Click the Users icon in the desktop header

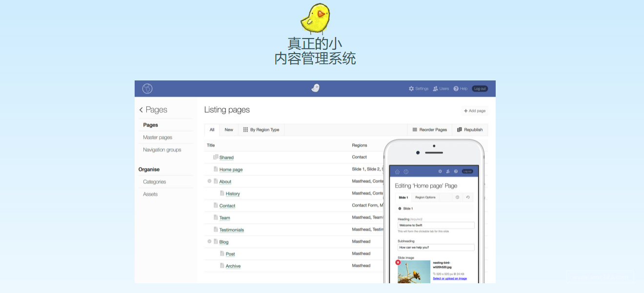pyautogui.click(x=436, y=89)
